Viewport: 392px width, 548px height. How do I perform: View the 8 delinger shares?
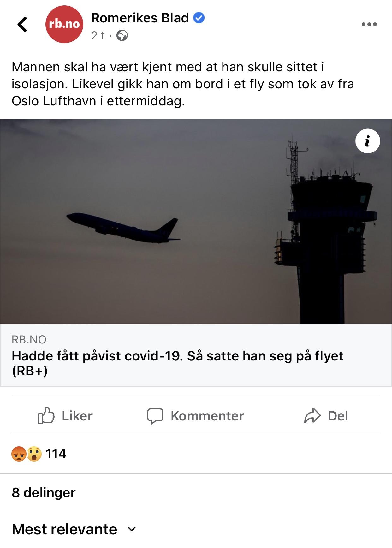pyautogui.click(x=44, y=492)
